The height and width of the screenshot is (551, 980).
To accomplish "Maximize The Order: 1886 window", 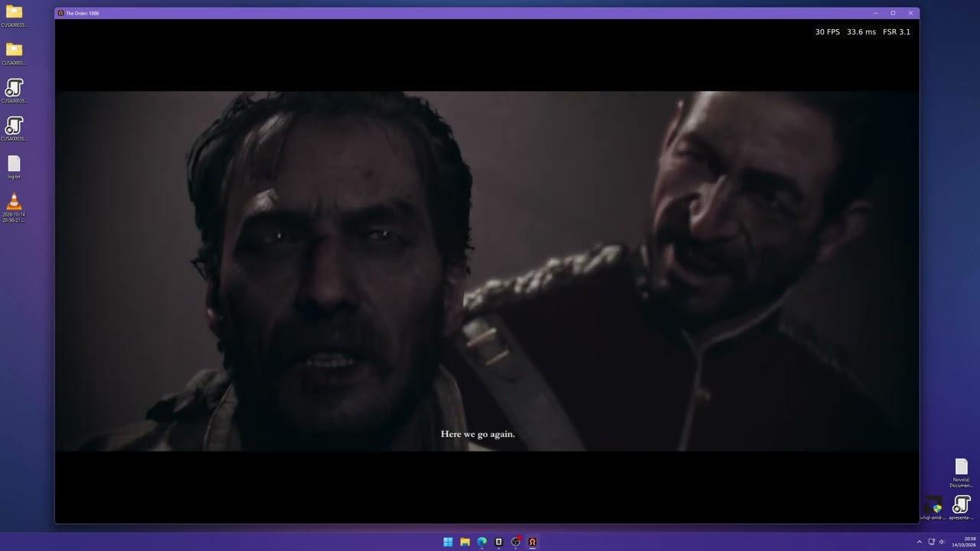I will tap(893, 13).
